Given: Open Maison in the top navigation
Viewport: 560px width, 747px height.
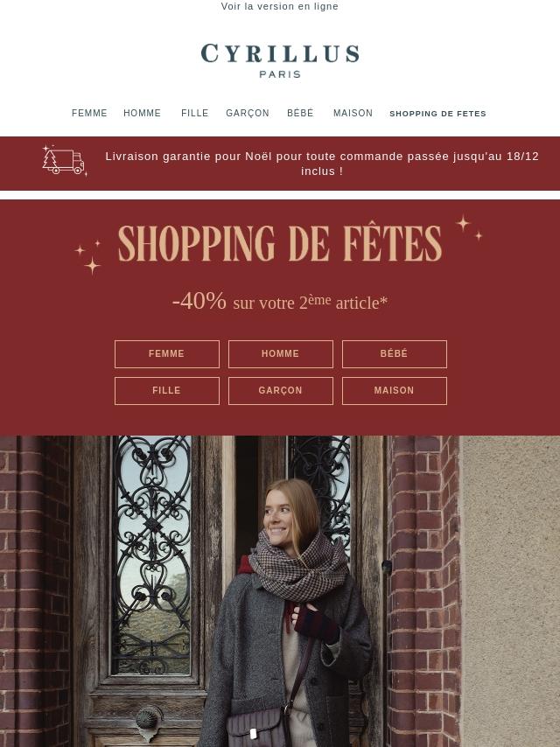Looking at the screenshot, I should [x=353, y=114].
